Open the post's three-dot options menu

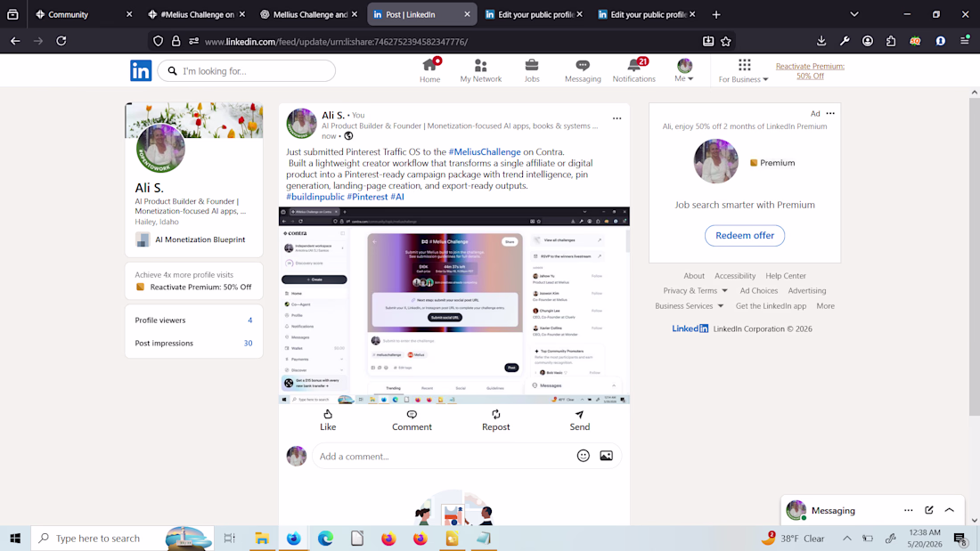(x=617, y=118)
